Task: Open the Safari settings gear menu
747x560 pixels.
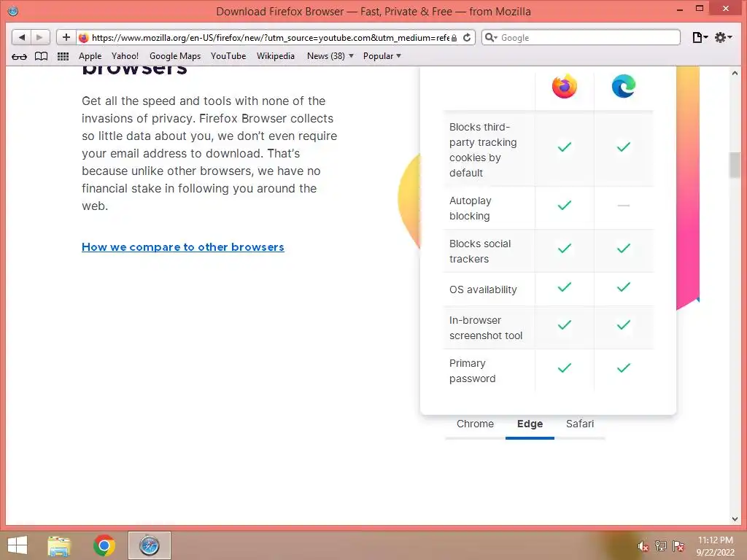Action: click(723, 37)
